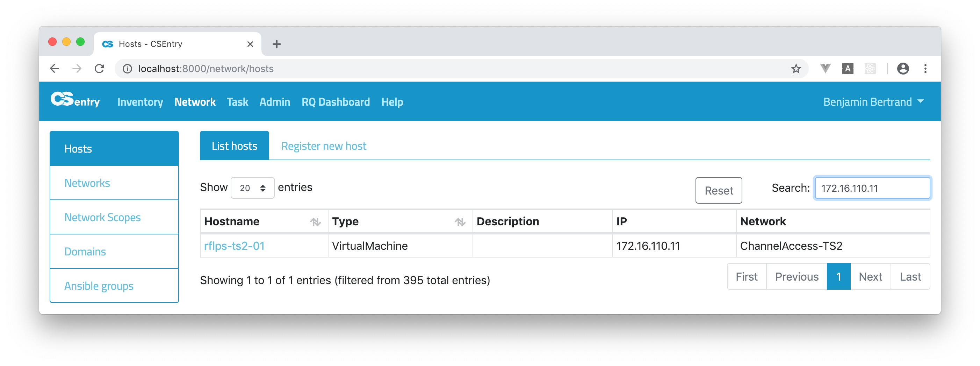Open Ansible groups from the sidebar
980x366 pixels.
[99, 286]
